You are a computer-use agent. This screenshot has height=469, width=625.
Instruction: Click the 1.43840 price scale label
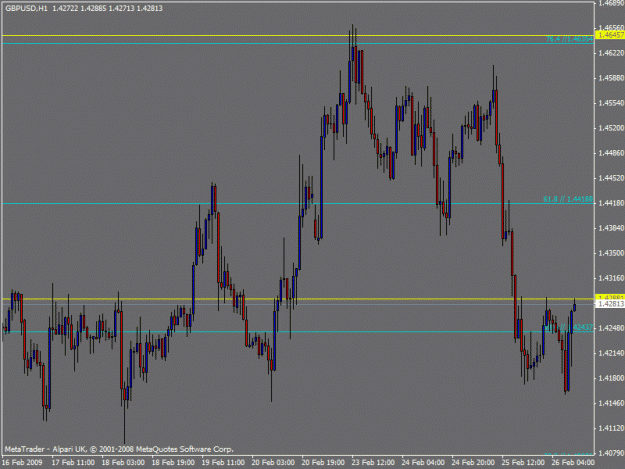click(x=611, y=228)
